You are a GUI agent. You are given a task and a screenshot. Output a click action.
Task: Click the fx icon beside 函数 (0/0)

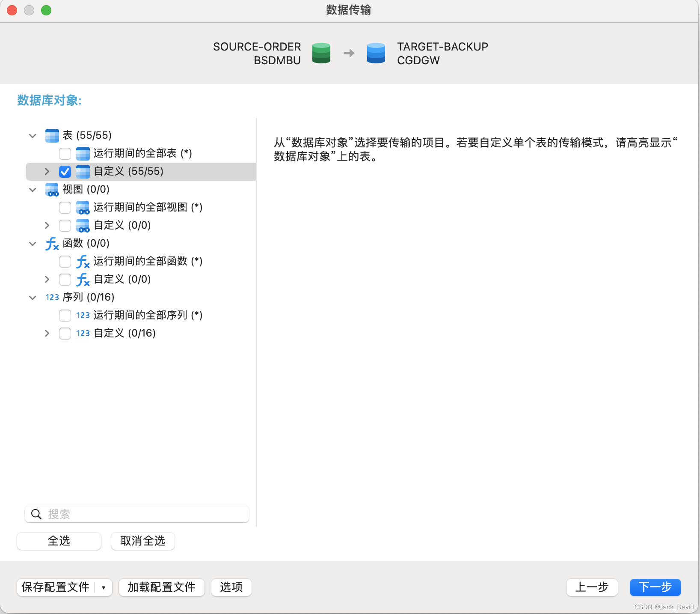pos(52,244)
